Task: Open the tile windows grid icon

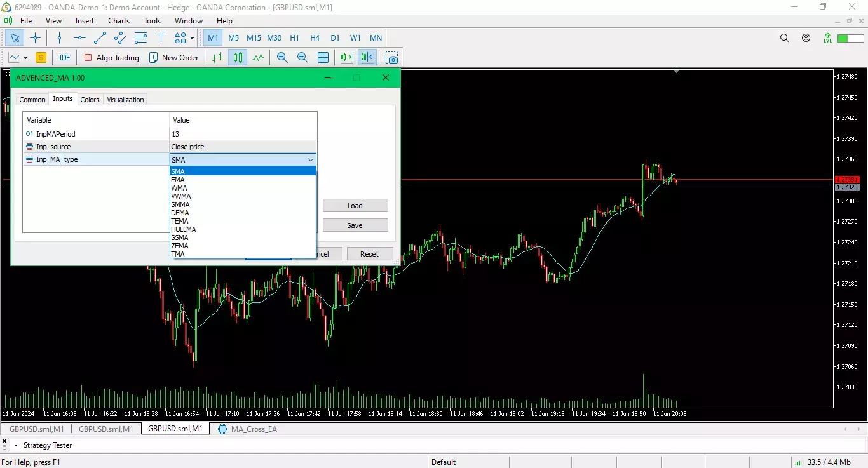Action: pyautogui.click(x=323, y=58)
